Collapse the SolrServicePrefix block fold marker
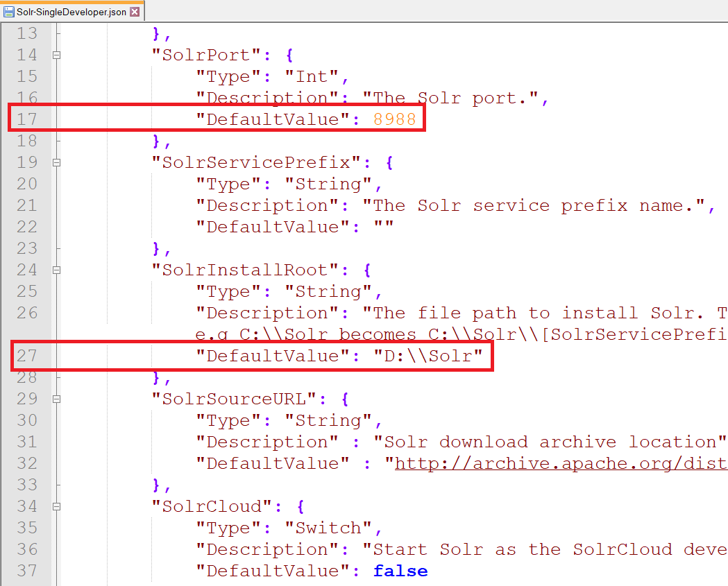 57,163
